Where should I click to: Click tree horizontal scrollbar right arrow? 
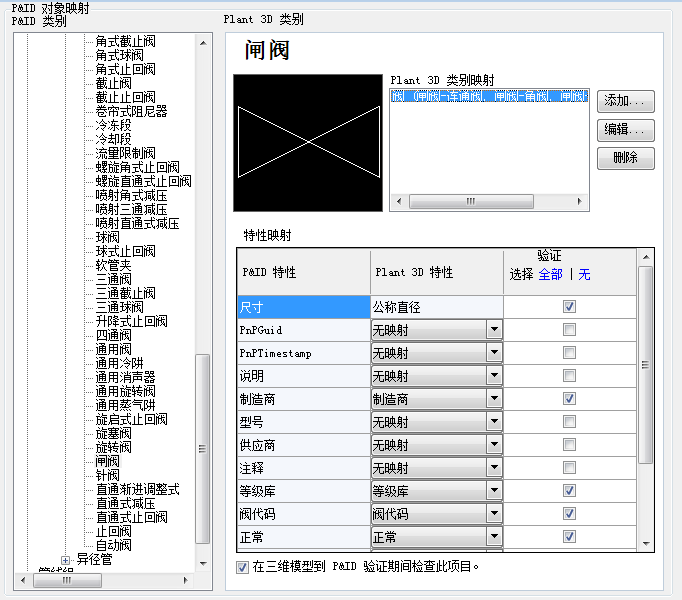click(186, 580)
